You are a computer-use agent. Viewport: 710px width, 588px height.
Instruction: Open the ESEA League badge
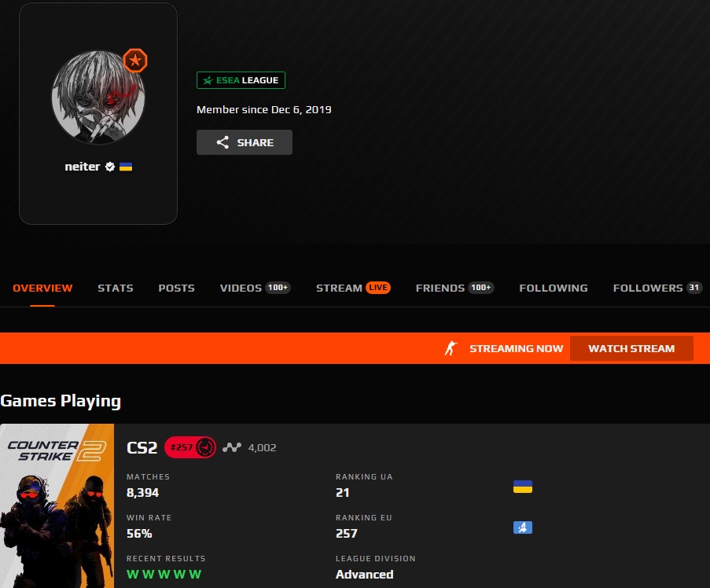(x=241, y=80)
